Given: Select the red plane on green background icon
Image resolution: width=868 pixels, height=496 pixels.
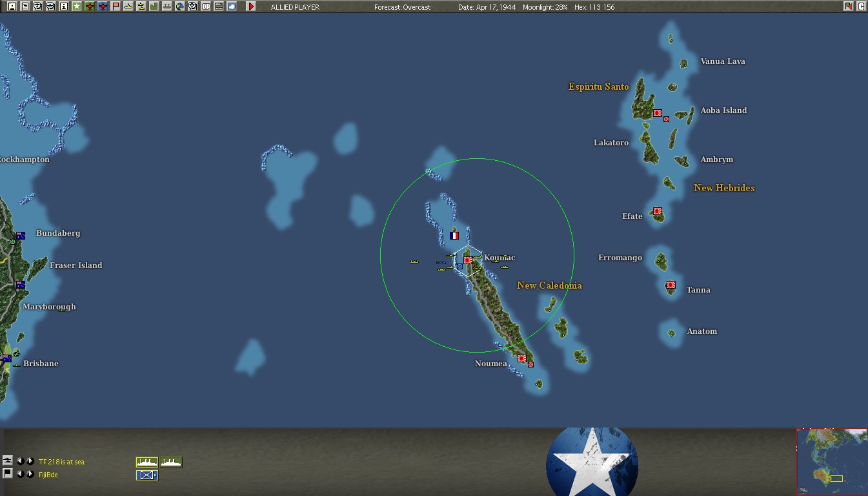Looking at the screenshot, I should click(x=90, y=6).
